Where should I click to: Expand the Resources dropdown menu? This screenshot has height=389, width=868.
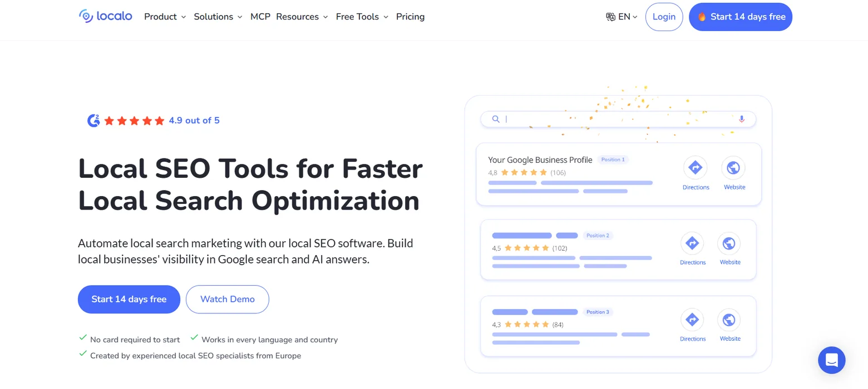[x=302, y=17]
